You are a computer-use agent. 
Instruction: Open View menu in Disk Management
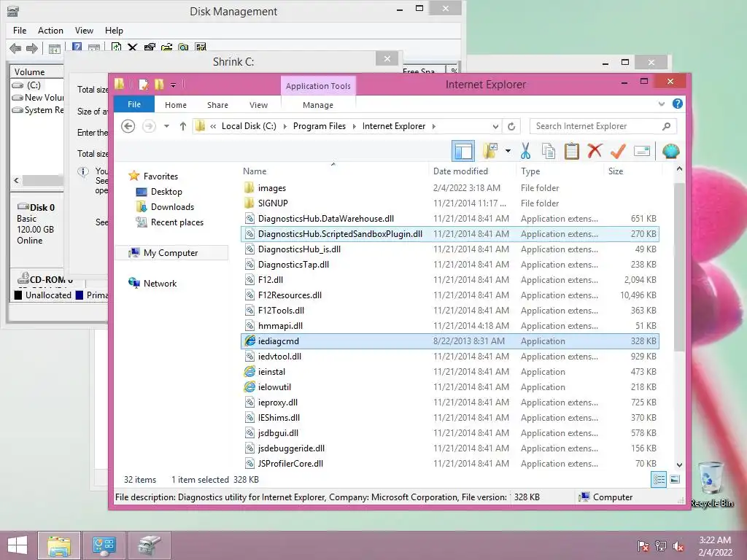[84, 31]
